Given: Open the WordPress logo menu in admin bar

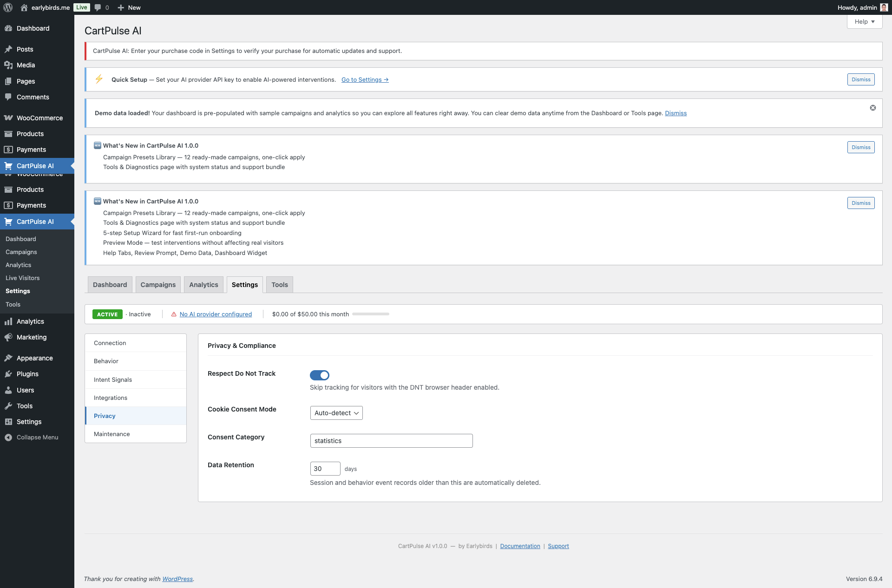Looking at the screenshot, I should [7, 7].
